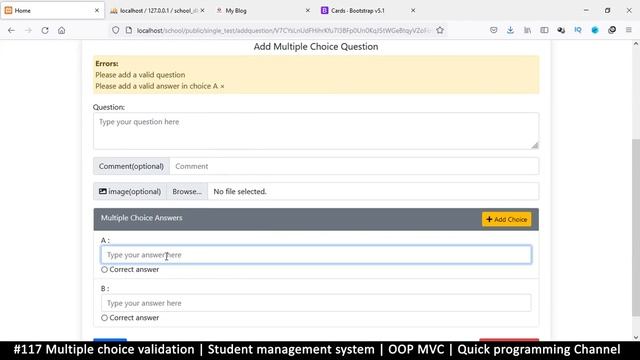Switch to the localhost 127.0.0.1 school tab
The image size is (640, 360).
point(158,11)
